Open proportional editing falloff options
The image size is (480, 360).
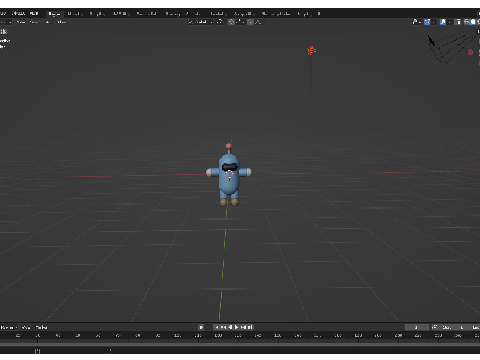(259, 22)
